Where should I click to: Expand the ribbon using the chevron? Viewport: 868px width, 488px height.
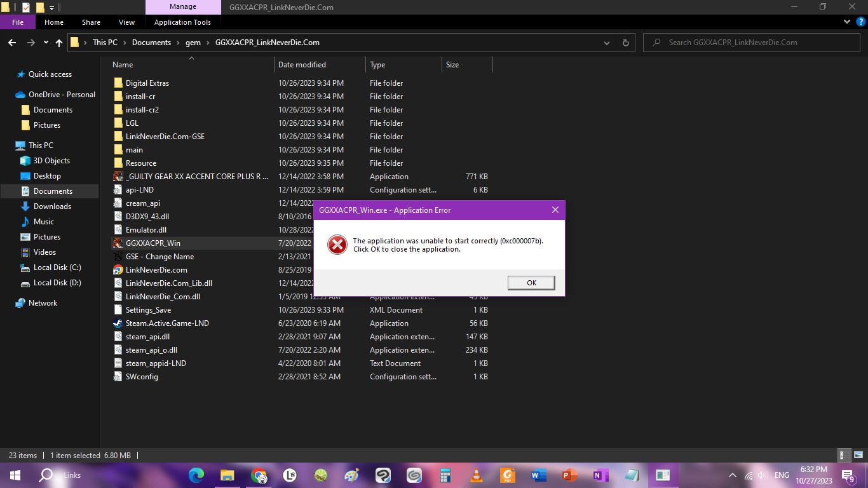847,22
